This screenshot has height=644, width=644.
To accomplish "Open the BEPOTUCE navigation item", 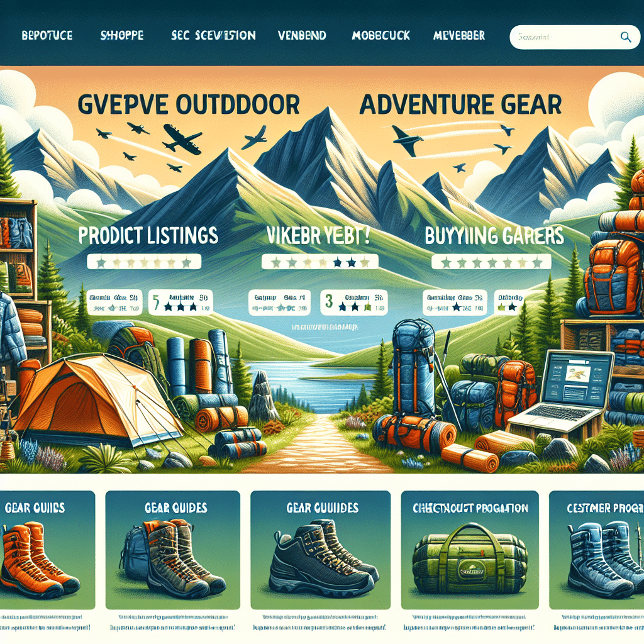I will [x=47, y=36].
